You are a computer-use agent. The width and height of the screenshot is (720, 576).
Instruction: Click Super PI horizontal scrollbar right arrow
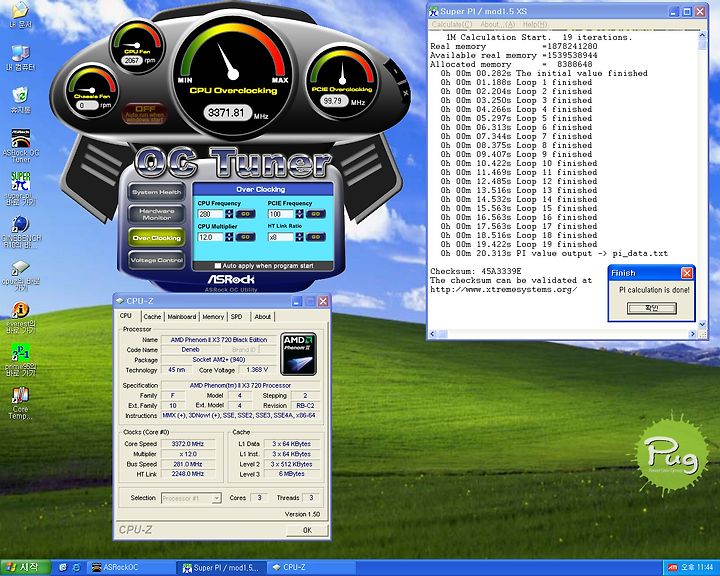[692, 334]
